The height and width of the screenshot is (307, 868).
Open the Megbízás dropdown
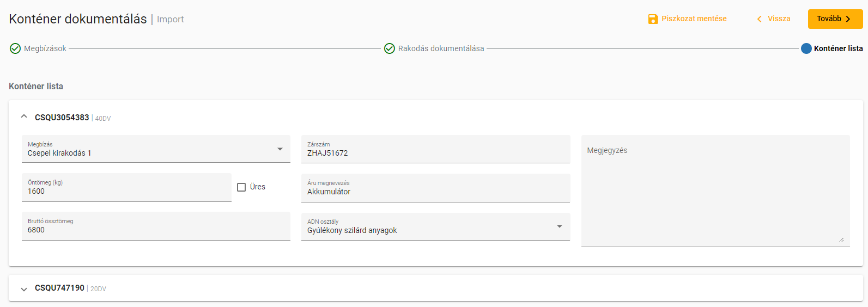[x=280, y=149]
